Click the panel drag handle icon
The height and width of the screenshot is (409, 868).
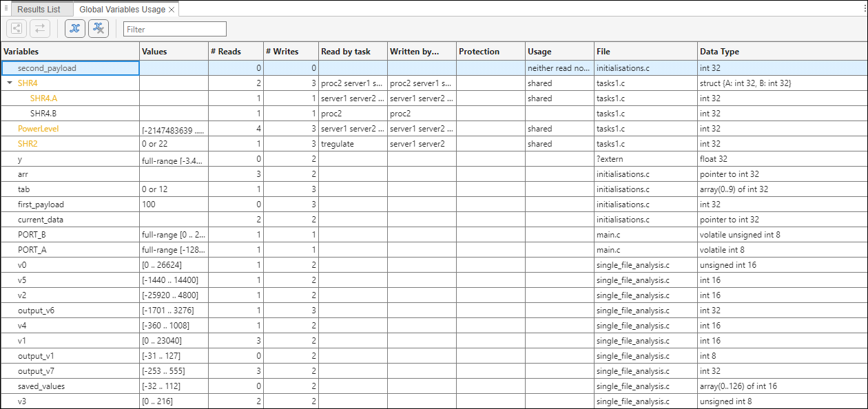coord(6,8)
